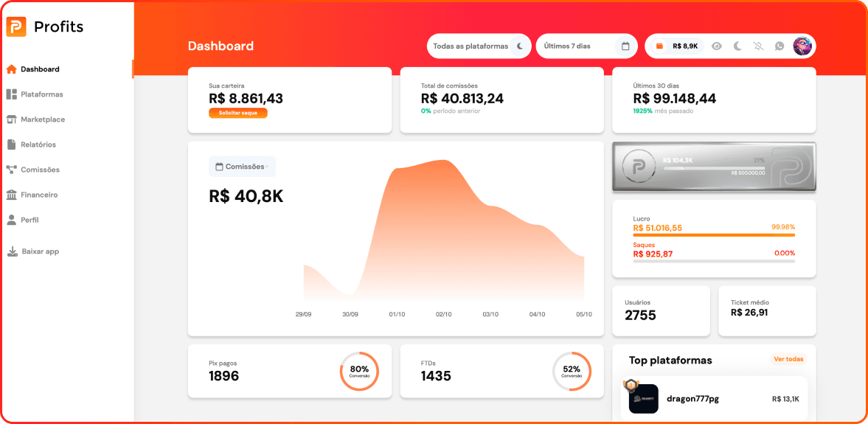Click the orange wallet icon in header
Viewport: 868px width, 424px height.
[x=659, y=46]
